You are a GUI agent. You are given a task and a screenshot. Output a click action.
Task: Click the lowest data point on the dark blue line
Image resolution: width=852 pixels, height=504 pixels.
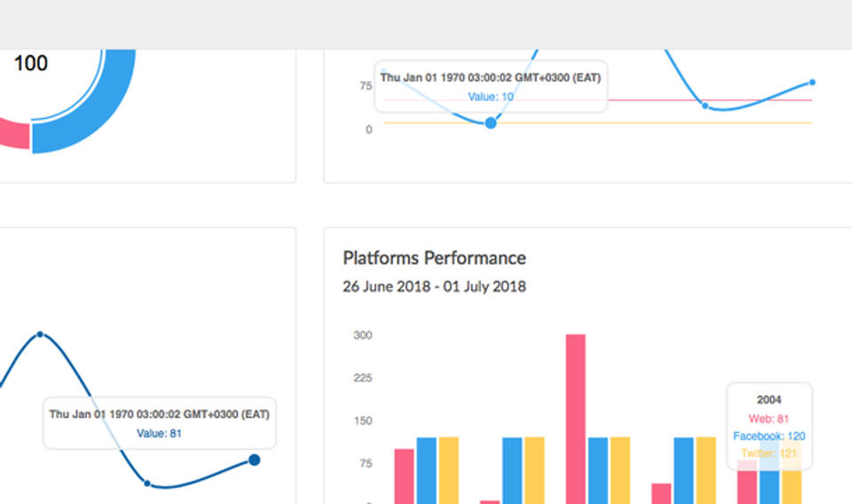pyautogui.click(x=147, y=484)
